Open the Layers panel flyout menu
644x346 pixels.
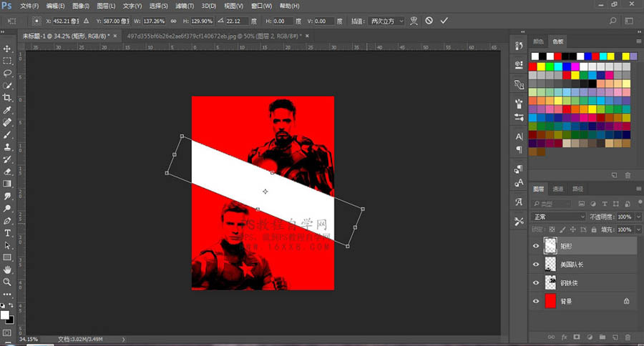click(638, 189)
